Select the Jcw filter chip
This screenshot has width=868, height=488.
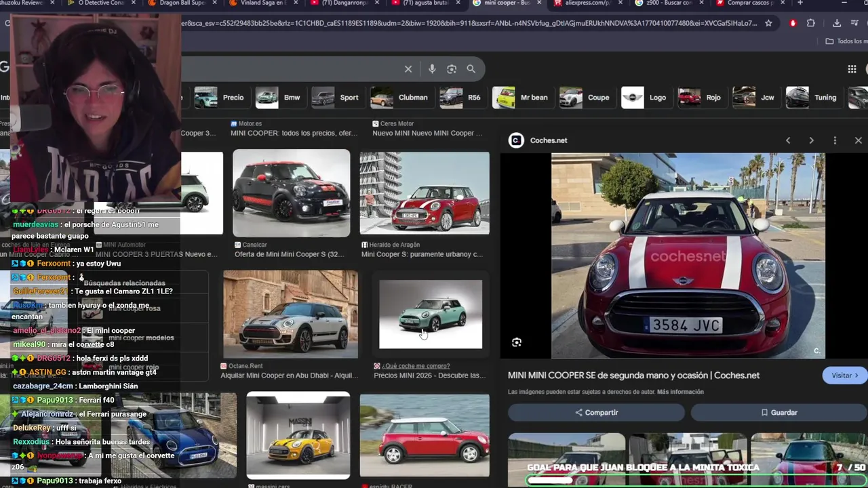pos(755,98)
